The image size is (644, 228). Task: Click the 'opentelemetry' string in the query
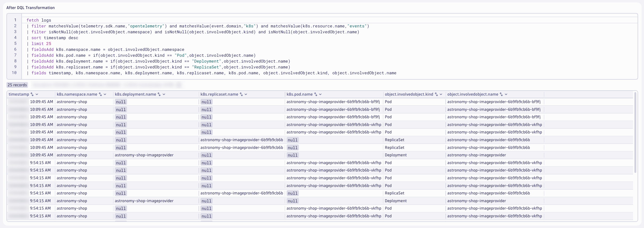click(146, 26)
